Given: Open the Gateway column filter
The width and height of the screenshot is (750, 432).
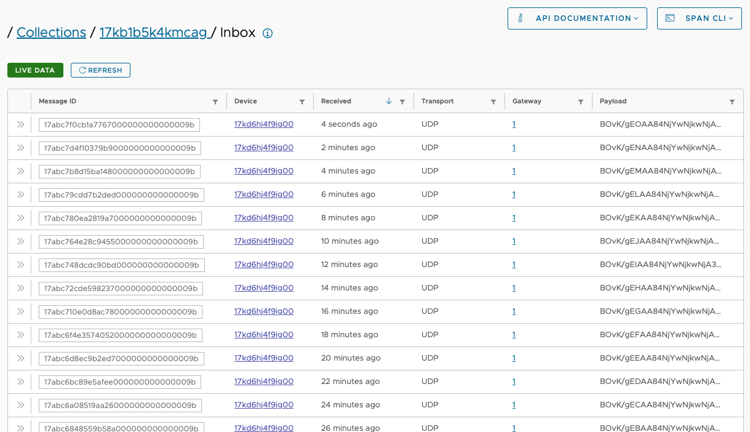Looking at the screenshot, I should click(x=581, y=102).
